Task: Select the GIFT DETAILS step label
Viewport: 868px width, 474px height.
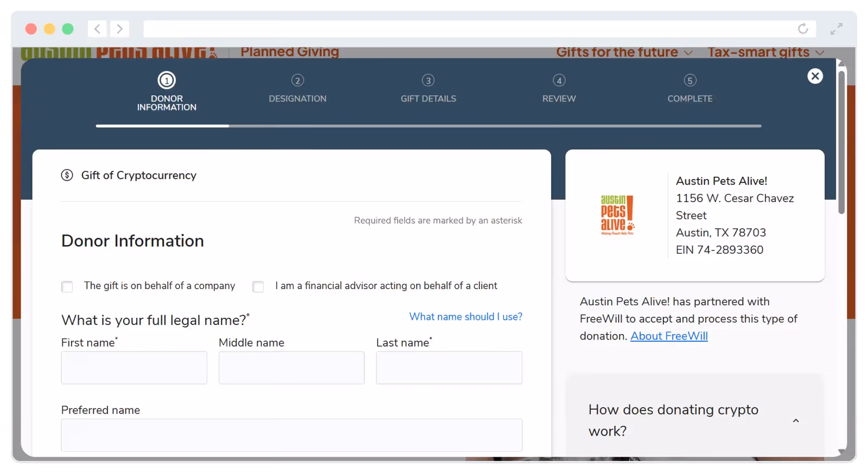Action: point(428,99)
